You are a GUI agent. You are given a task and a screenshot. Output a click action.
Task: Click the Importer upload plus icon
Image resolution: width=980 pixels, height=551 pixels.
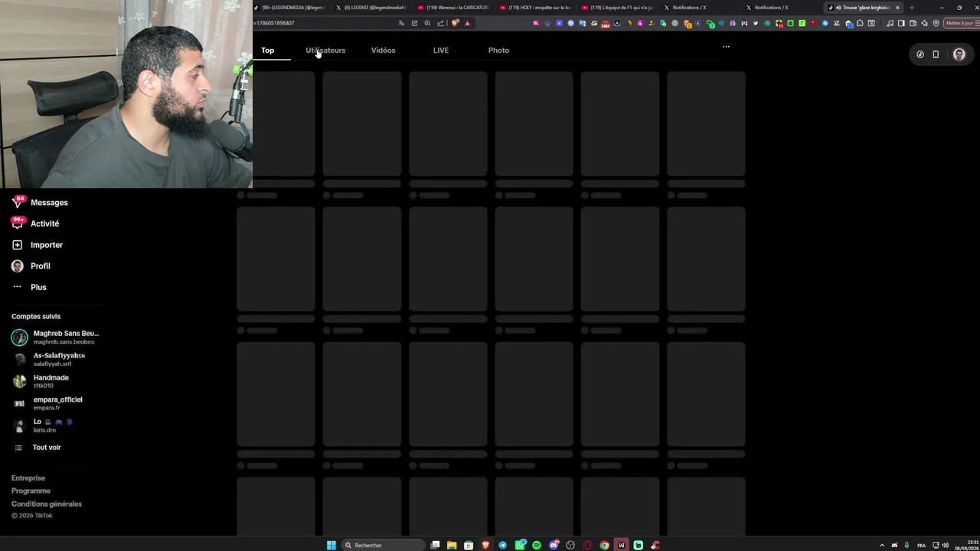[x=18, y=245]
